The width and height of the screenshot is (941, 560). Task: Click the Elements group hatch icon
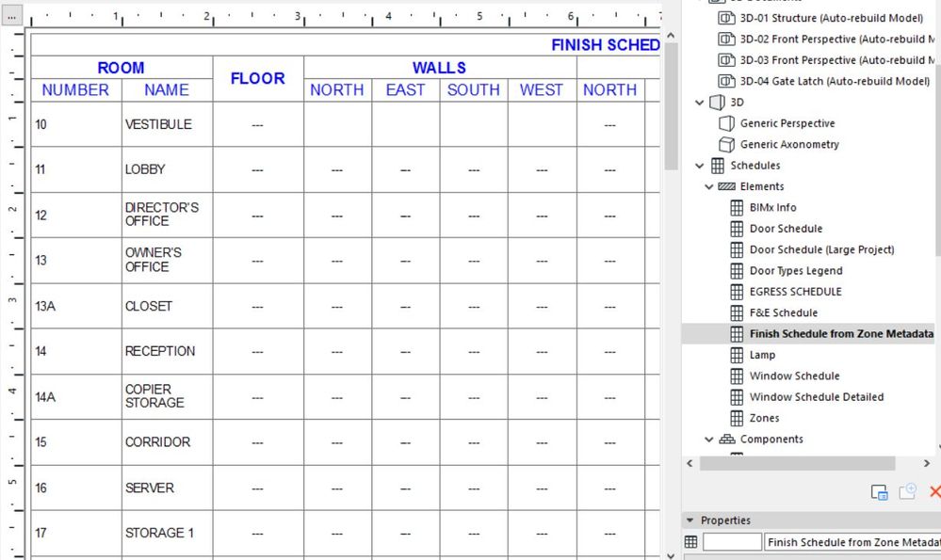(x=726, y=186)
